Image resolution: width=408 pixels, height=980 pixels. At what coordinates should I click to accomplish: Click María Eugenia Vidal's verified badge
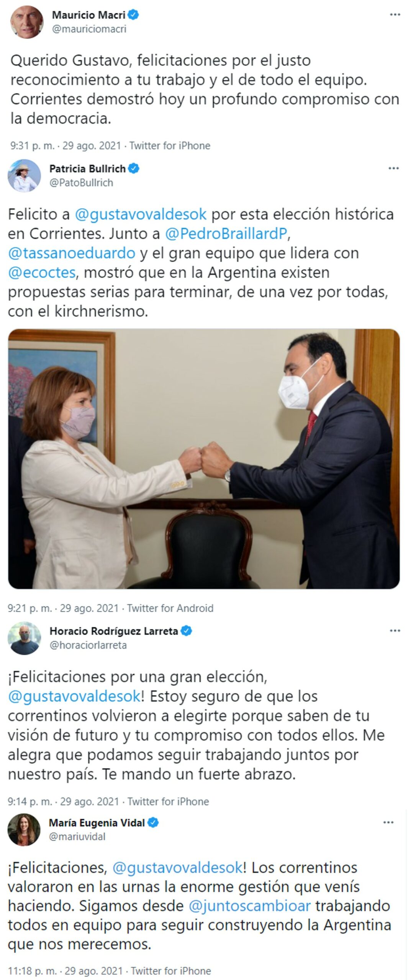tap(153, 822)
